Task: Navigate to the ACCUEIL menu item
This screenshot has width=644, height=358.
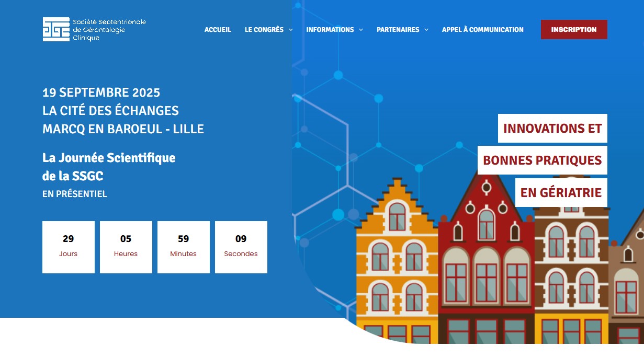Action: point(218,30)
